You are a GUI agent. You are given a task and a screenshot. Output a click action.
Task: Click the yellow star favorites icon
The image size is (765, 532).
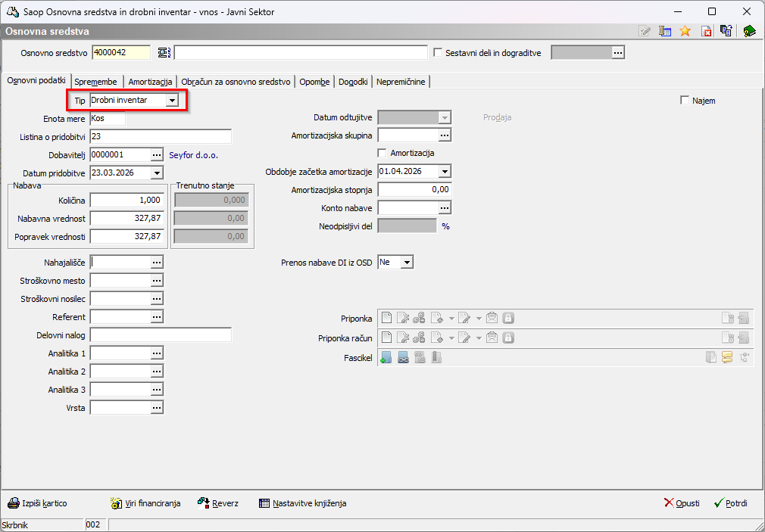tap(685, 31)
